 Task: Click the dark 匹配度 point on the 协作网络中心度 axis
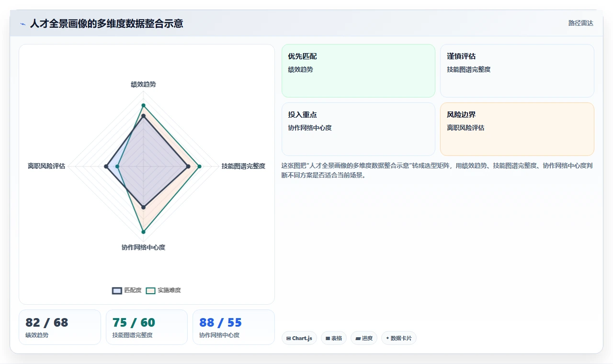click(x=143, y=207)
